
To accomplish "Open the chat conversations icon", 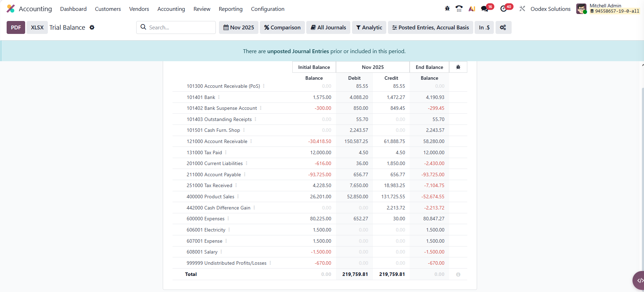I will (485, 9).
